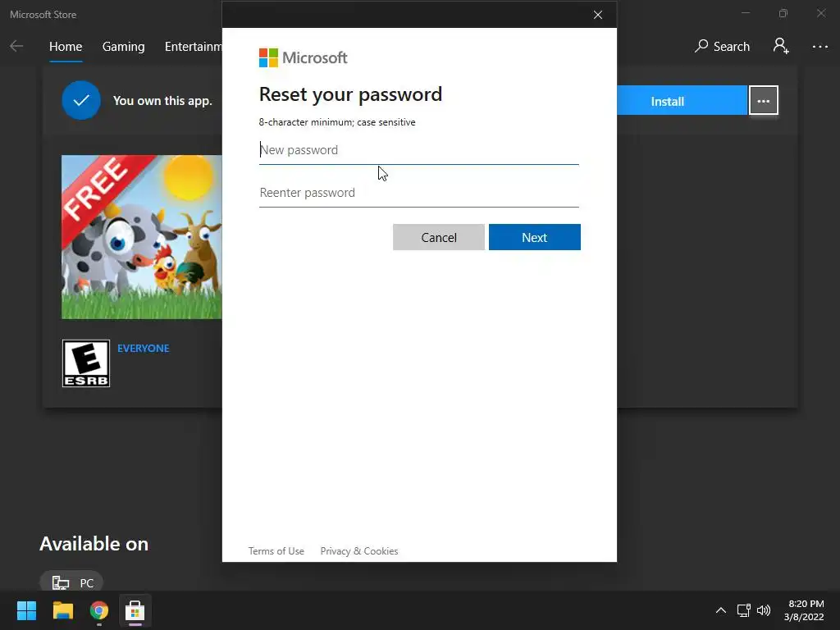This screenshot has height=630, width=840.
Task: Click the New password input field
Action: click(x=419, y=150)
